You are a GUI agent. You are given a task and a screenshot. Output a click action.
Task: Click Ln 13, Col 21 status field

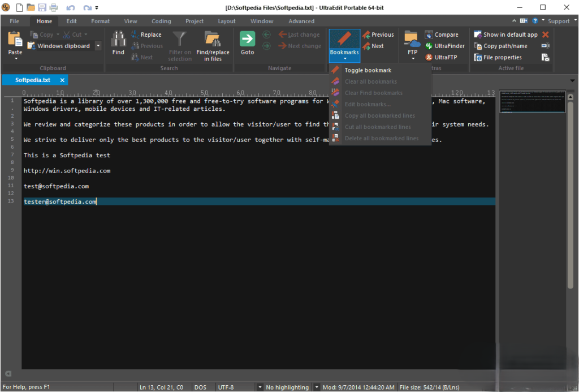coord(161,387)
